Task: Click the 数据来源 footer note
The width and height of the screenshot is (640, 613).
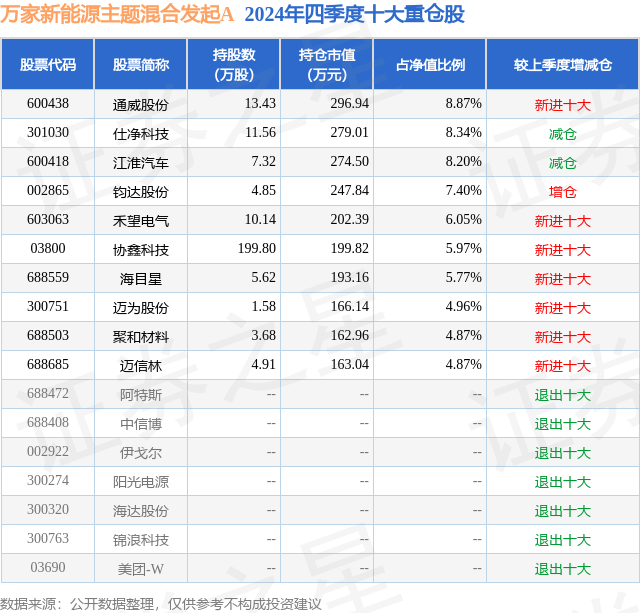Action: [161, 604]
